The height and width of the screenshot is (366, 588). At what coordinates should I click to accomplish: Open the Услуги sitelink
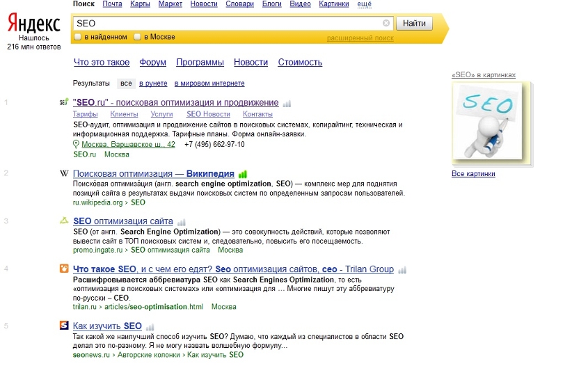pyautogui.click(x=161, y=114)
